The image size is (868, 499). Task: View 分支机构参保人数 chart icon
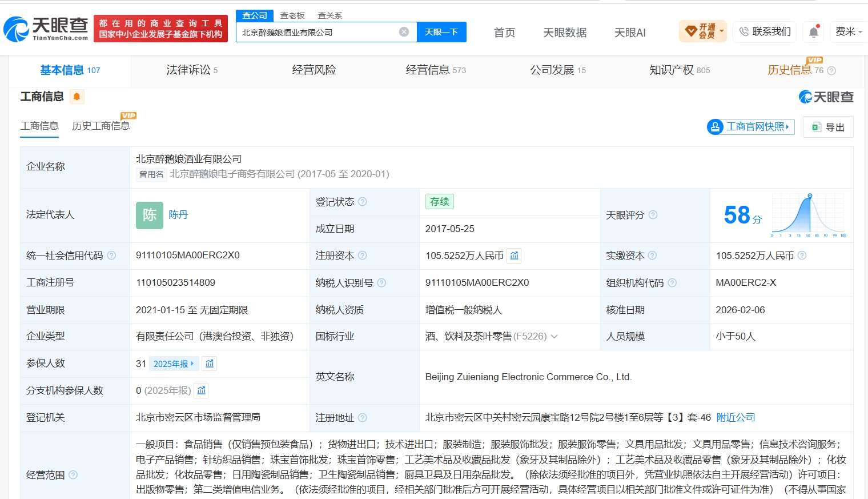[201, 390]
